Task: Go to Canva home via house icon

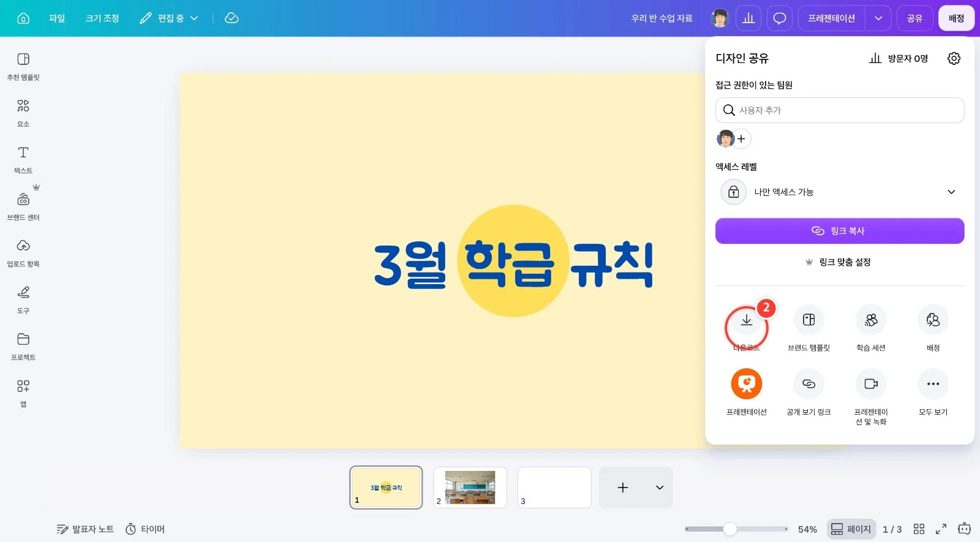Action: point(23,18)
